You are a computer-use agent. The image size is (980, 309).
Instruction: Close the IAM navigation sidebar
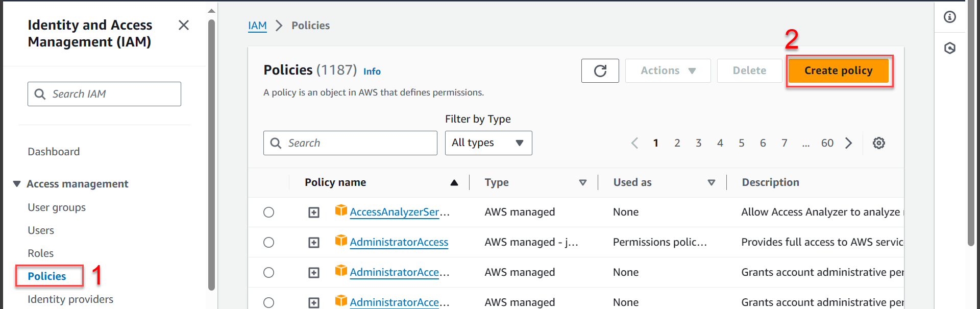click(184, 25)
